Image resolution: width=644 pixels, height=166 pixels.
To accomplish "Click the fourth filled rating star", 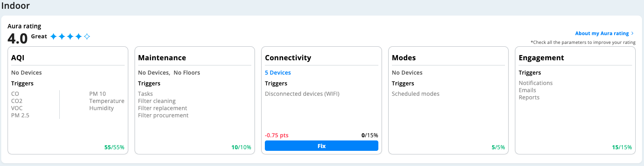I will pyautogui.click(x=78, y=37).
